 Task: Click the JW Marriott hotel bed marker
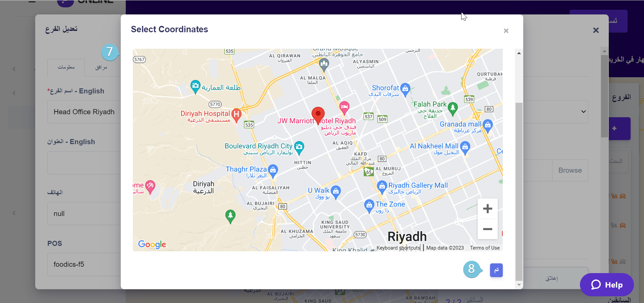click(x=344, y=108)
